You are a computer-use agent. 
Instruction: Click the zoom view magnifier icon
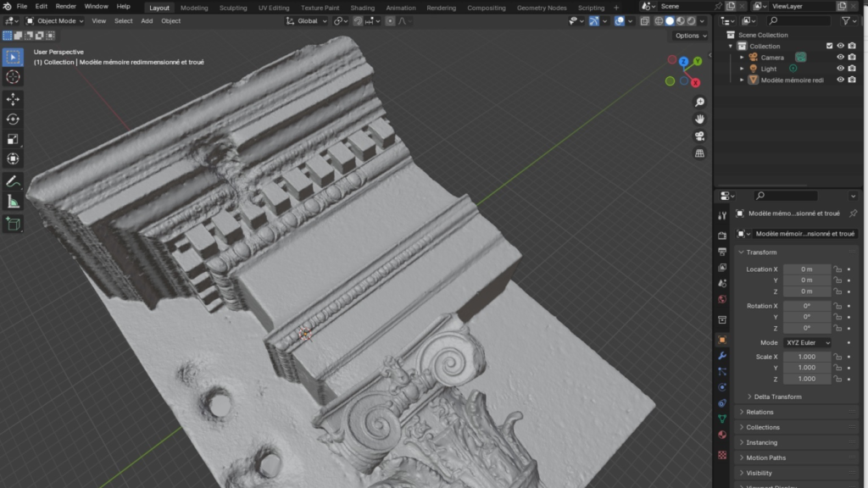pos(699,103)
